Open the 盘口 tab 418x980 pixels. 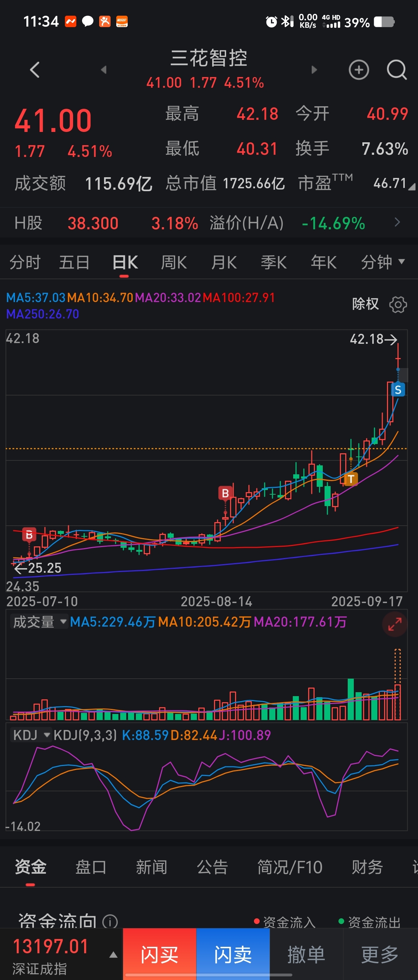(x=91, y=867)
